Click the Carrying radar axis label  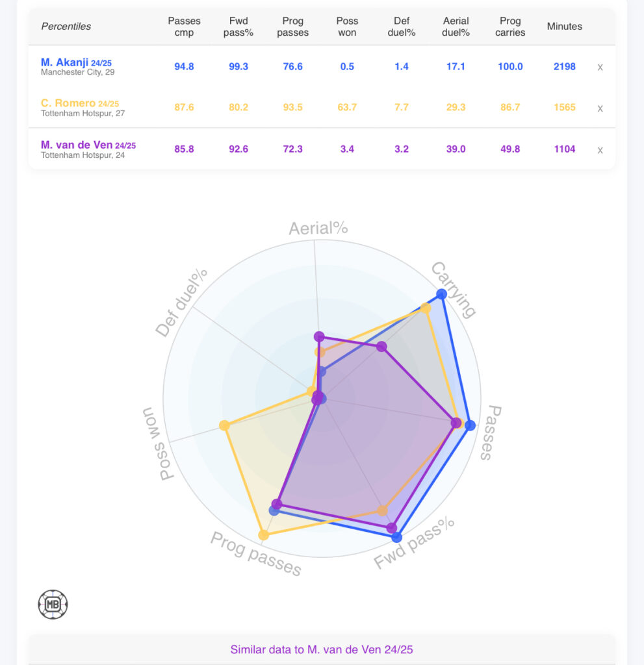coord(454,290)
